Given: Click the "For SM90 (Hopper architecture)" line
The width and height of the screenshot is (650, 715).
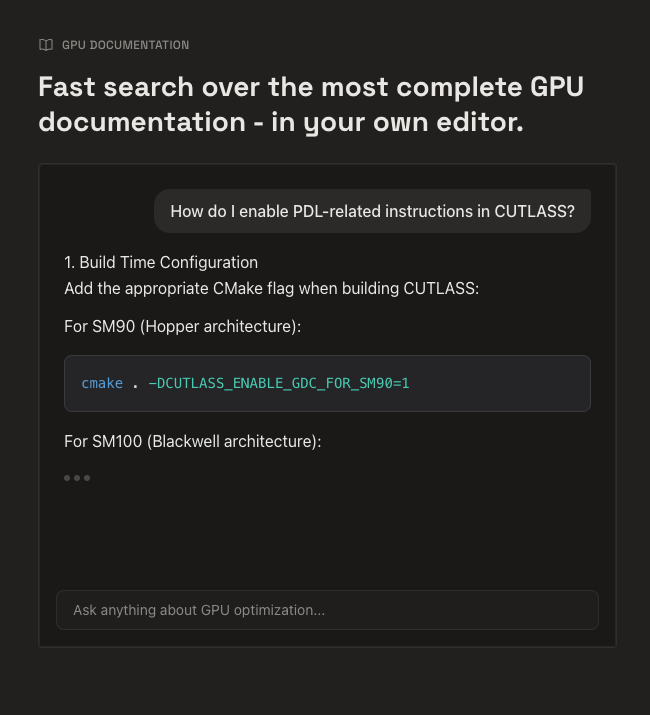Looking at the screenshot, I should click(182, 327).
